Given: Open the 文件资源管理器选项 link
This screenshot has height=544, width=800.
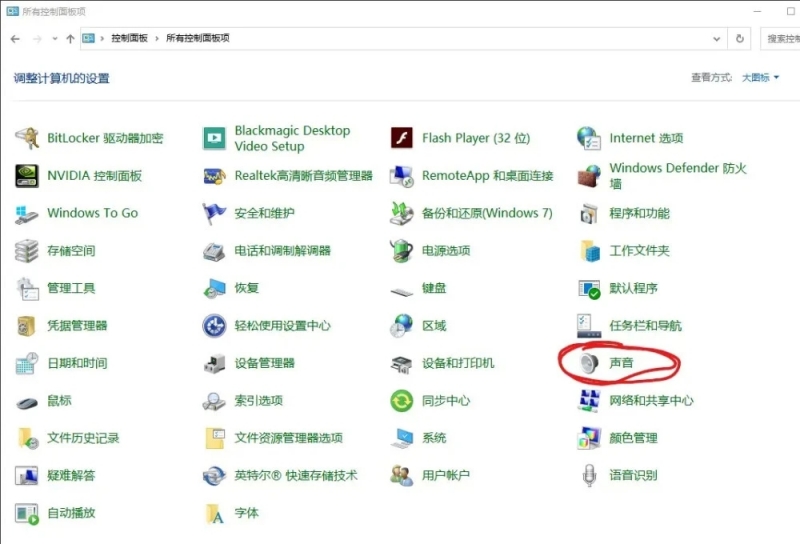Looking at the screenshot, I should click(288, 438).
